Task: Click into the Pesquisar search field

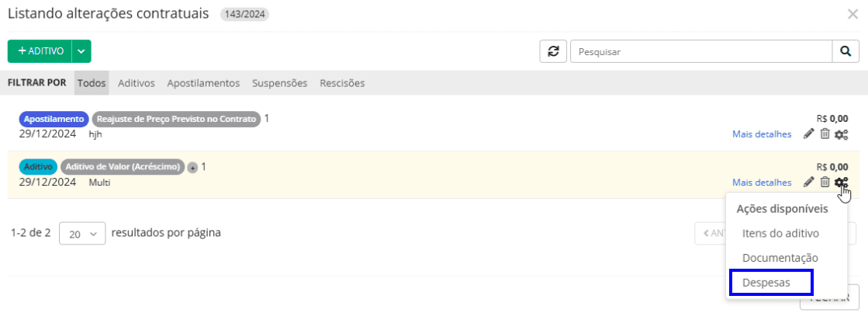Action: coord(700,51)
